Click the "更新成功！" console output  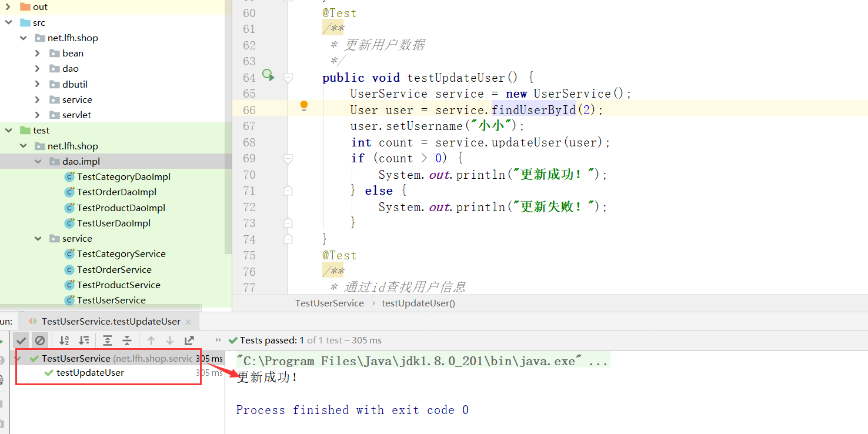[268, 378]
